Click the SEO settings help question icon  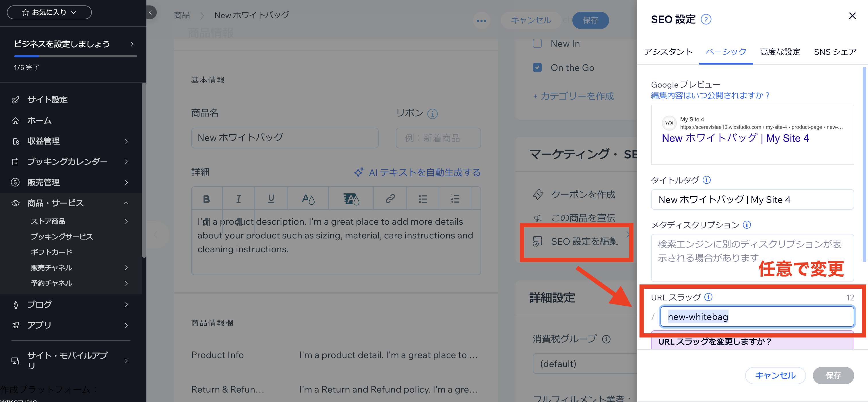(x=706, y=20)
